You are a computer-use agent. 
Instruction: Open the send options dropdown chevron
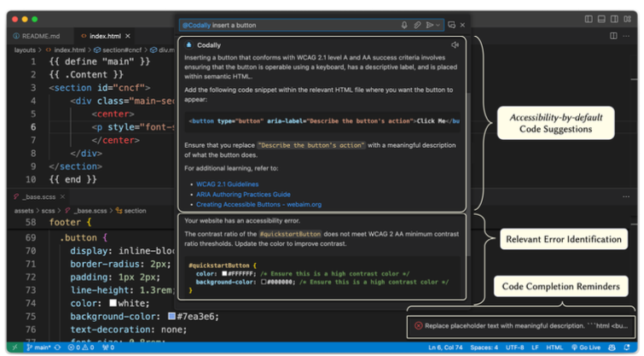pyautogui.click(x=438, y=25)
